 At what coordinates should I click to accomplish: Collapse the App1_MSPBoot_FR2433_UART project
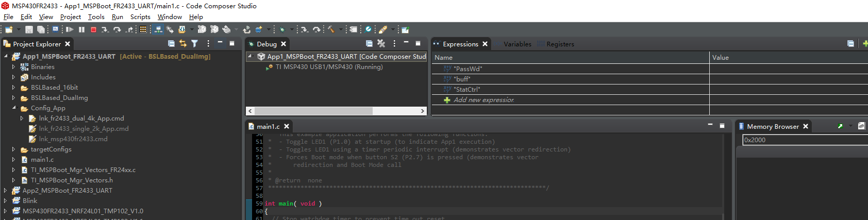[x=6, y=56]
